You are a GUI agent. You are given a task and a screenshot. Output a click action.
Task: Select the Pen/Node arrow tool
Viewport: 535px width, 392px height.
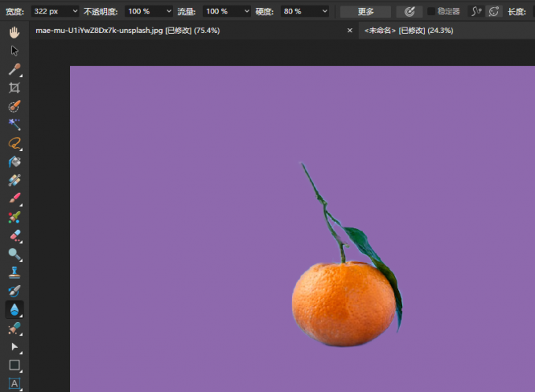tap(14, 347)
